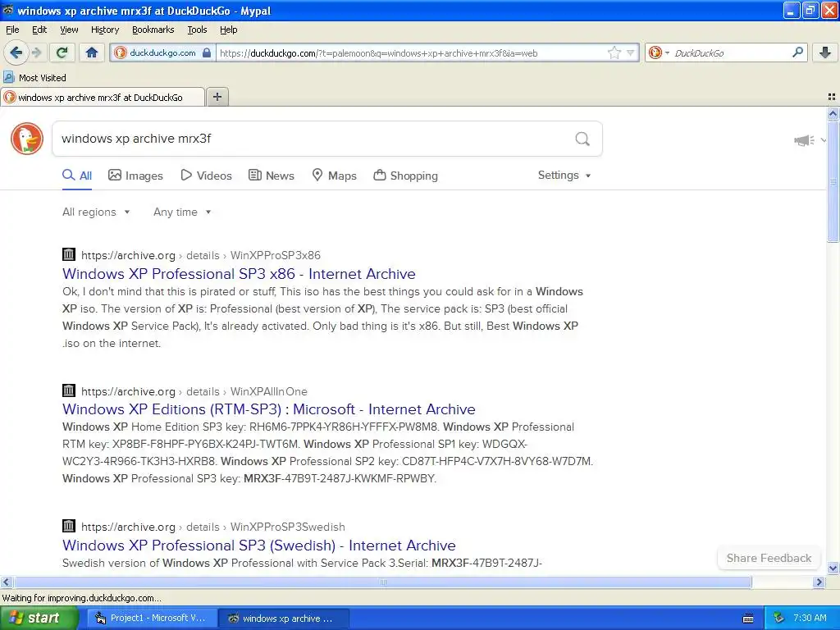This screenshot has height=630, width=840.
Task: Switch to the Images results tab
Action: [135, 176]
